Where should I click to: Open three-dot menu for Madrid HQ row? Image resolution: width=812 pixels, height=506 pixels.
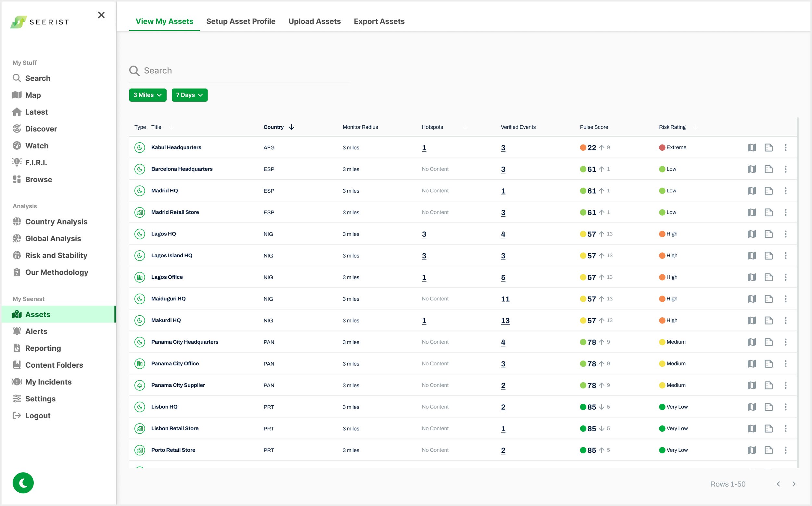(785, 191)
